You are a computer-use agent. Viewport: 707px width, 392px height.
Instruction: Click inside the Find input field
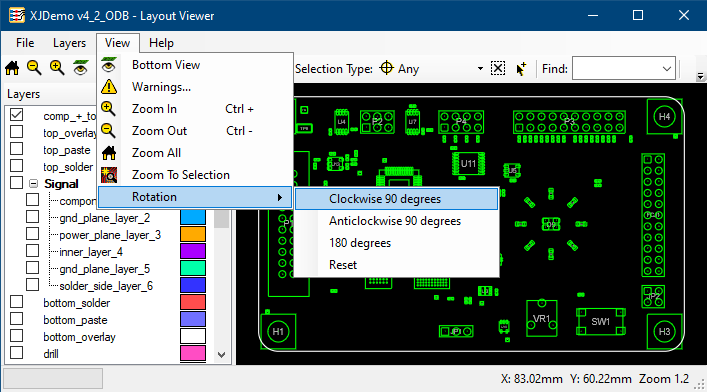[616, 69]
